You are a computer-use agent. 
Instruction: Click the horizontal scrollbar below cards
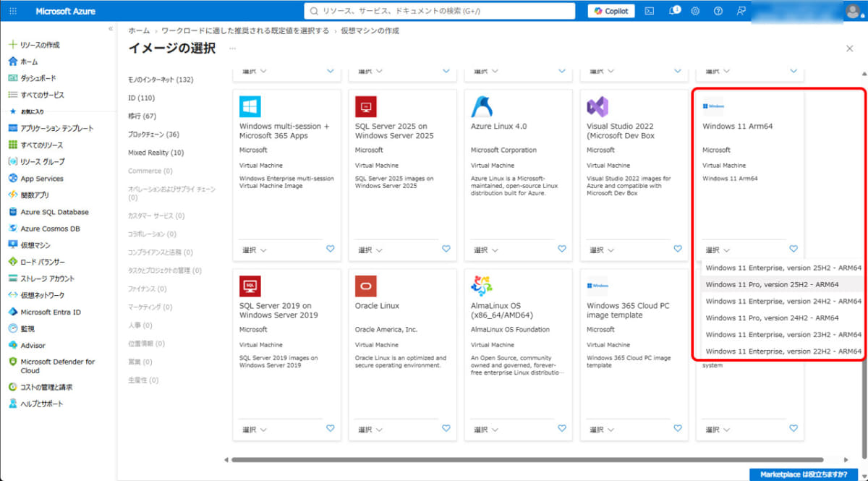(x=527, y=459)
